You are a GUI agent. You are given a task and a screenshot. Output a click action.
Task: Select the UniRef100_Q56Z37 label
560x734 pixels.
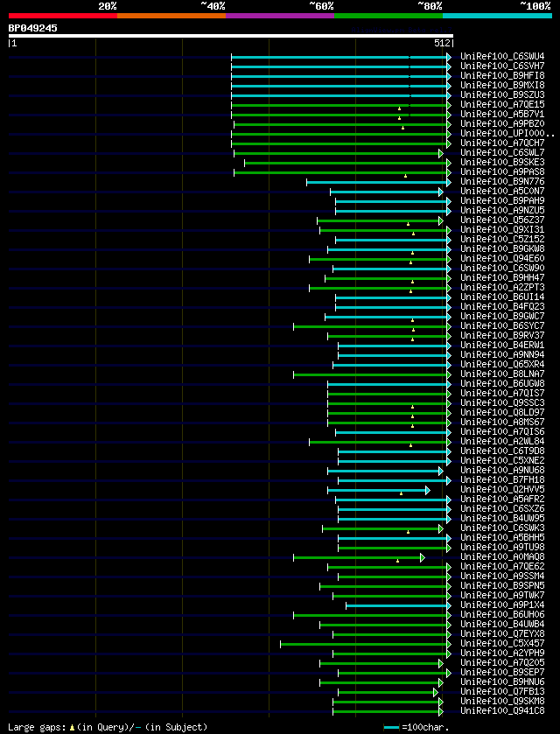[502, 220]
